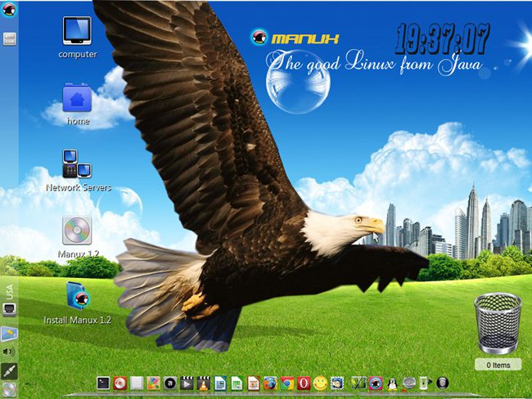
Task: Open Thunderbird mail from the dock
Action: (337, 383)
